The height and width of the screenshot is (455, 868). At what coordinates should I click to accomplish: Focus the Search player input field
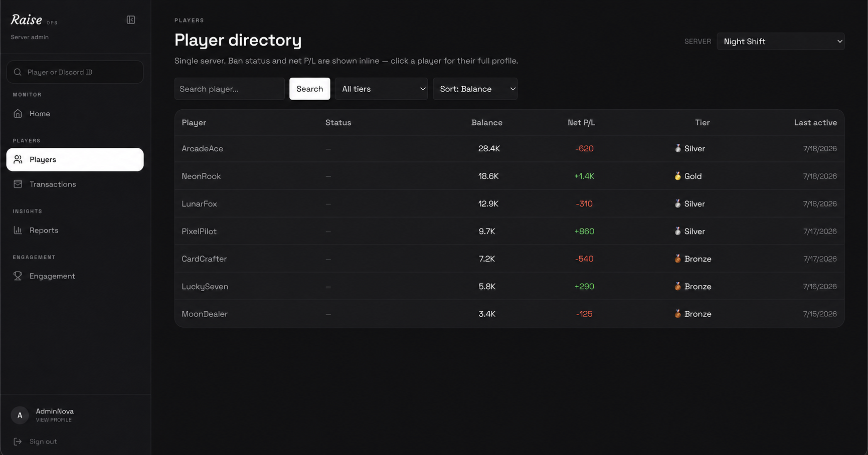pyautogui.click(x=229, y=89)
